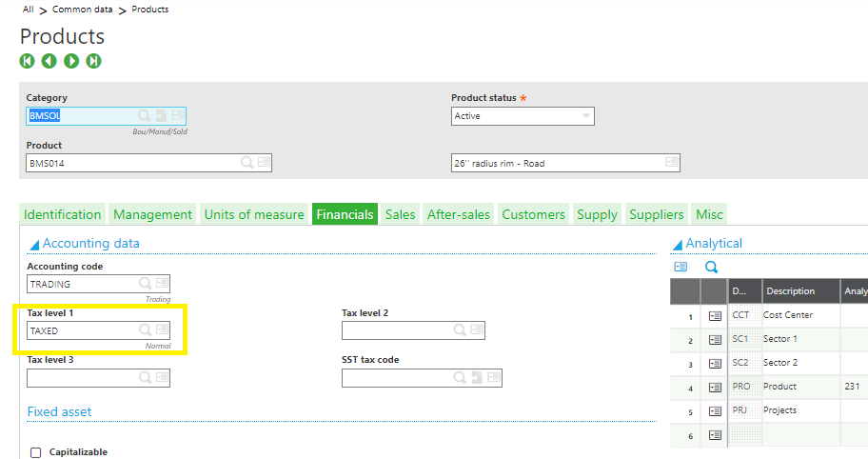Click the Common data breadcrumb link

(x=89, y=9)
